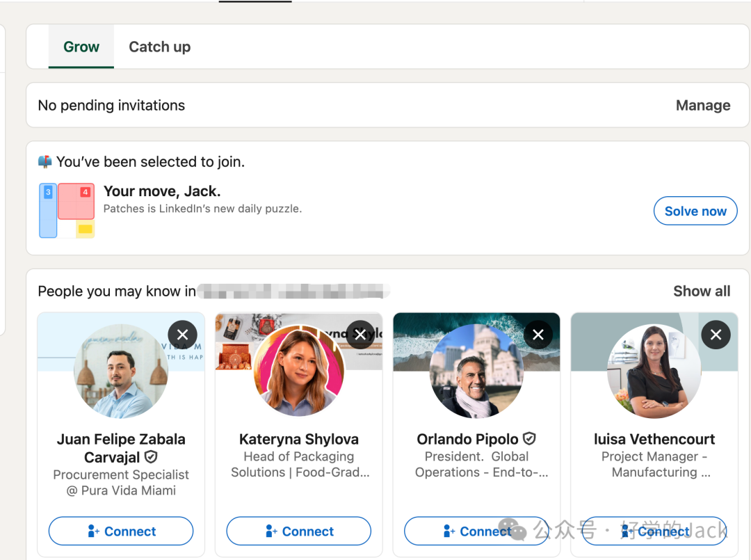Open Juan Felipe Zabala Carvajal's profile photo
751x560 pixels.
121,371
